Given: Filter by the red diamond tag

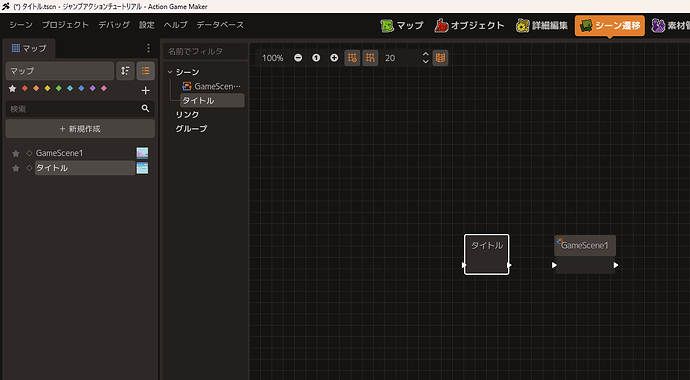Looking at the screenshot, I should coord(25,88).
